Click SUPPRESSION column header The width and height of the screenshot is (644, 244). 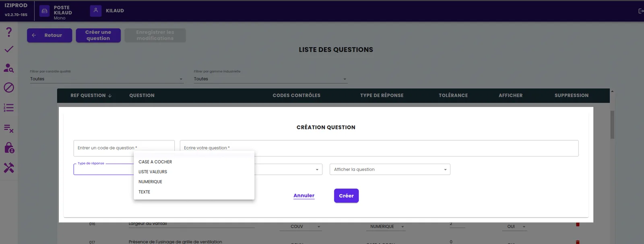click(x=572, y=96)
